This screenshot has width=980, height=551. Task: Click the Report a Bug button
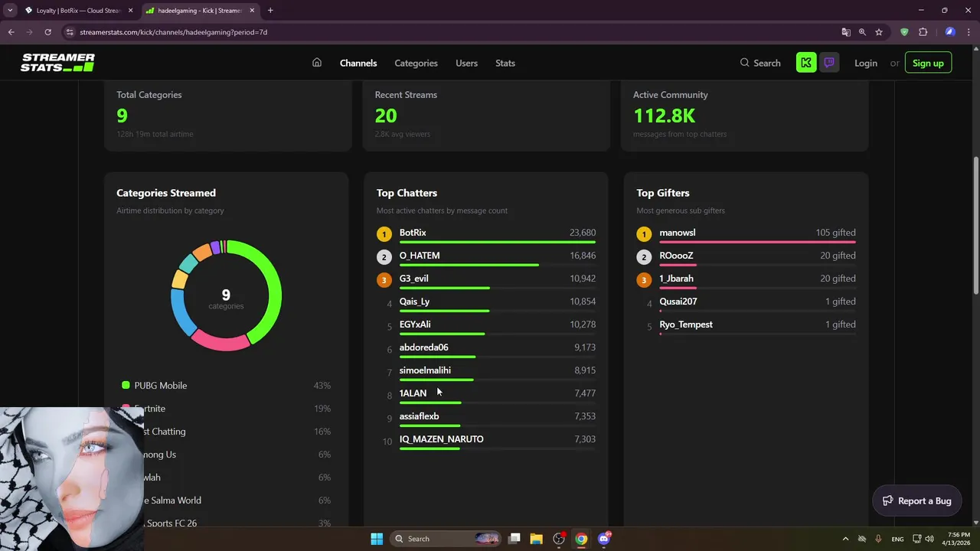(916, 500)
